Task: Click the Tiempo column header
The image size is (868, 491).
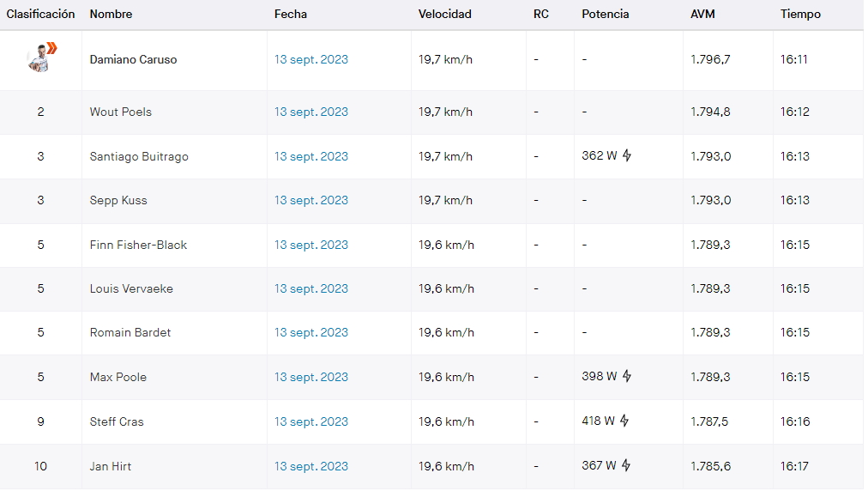Action: tap(800, 15)
